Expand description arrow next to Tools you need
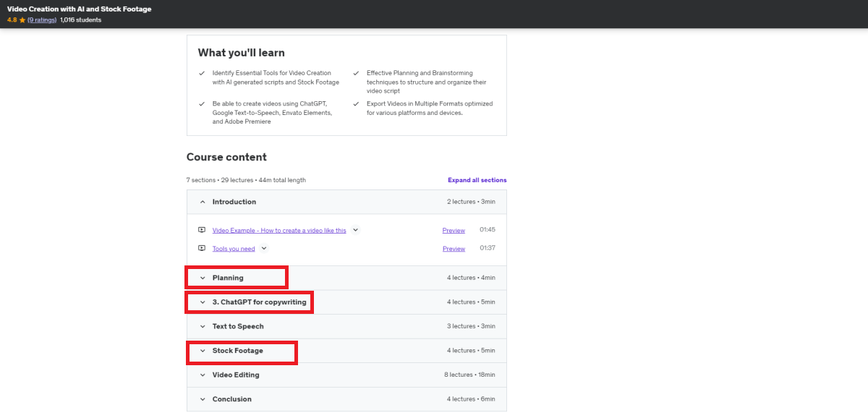This screenshot has height=418, width=868. tap(264, 248)
